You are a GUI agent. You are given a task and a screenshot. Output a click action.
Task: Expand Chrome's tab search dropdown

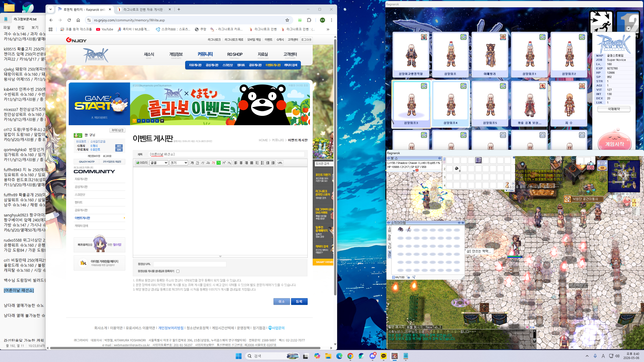51,9
